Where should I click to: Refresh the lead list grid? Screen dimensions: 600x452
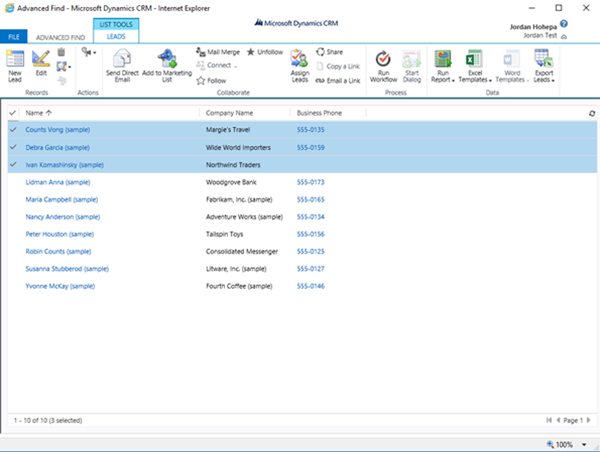tap(591, 113)
